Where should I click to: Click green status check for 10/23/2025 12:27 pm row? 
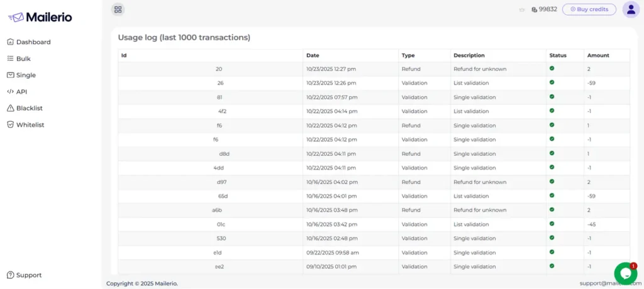click(x=552, y=68)
